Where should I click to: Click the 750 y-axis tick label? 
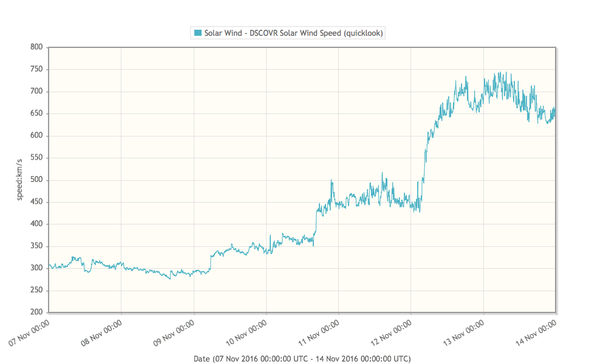tap(36, 70)
